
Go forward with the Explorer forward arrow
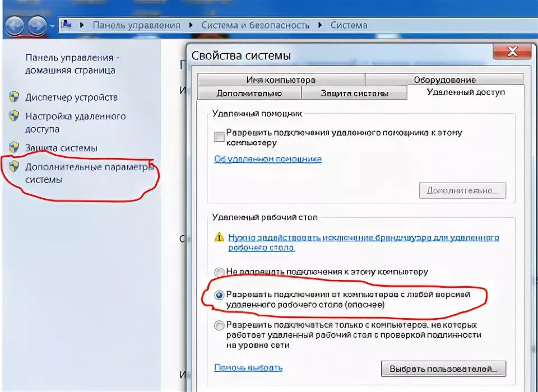click(37, 25)
